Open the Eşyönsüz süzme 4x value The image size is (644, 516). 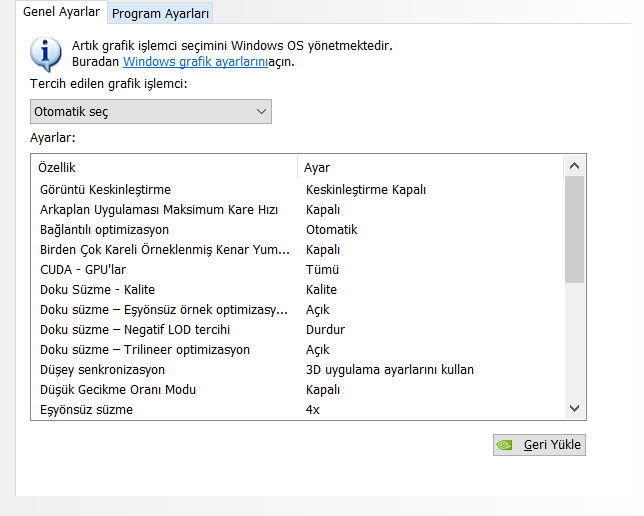tap(313, 409)
